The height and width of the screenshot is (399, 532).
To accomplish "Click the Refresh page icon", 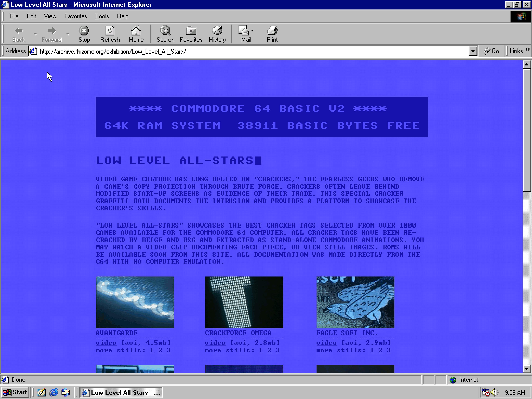I will [x=110, y=31].
